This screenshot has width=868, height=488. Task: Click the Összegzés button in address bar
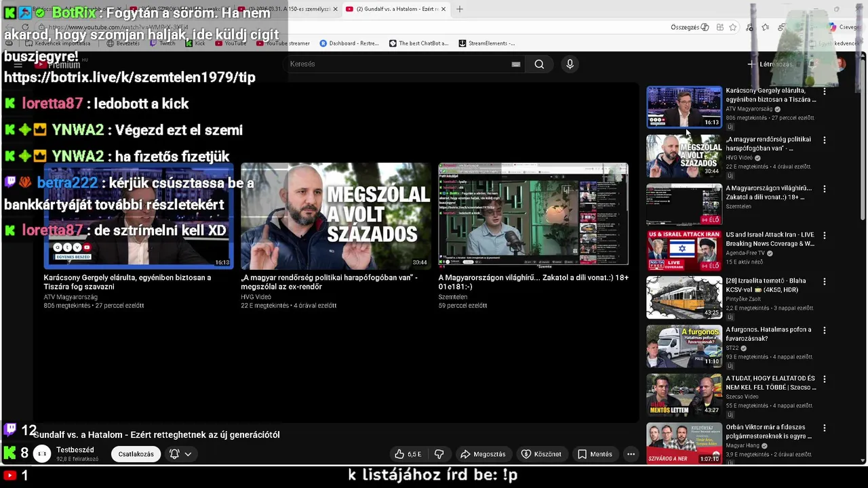[690, 27]
